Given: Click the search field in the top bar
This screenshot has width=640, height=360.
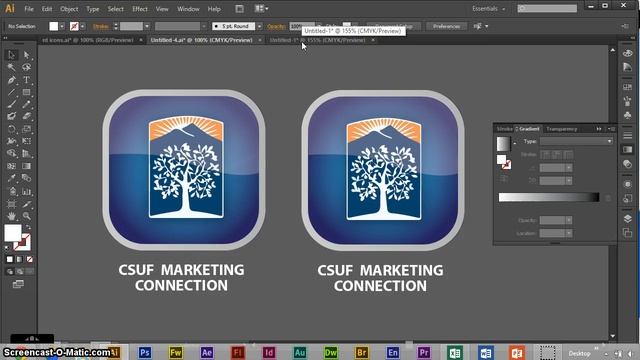Looking at the screenshot, I should coord(547,9).
